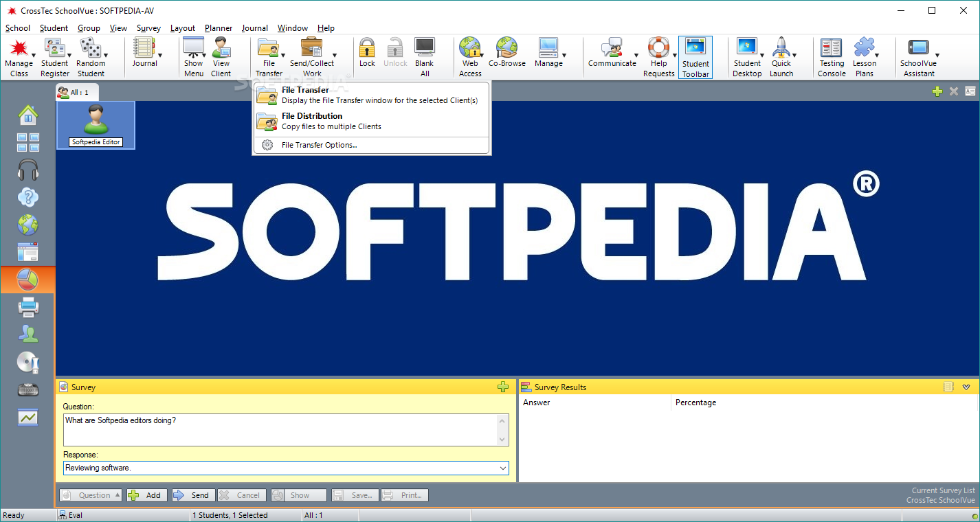This screenshot has width=980, height=522.
Task: Click the line-chart icon in left sidebar
Action: point(28,417)
